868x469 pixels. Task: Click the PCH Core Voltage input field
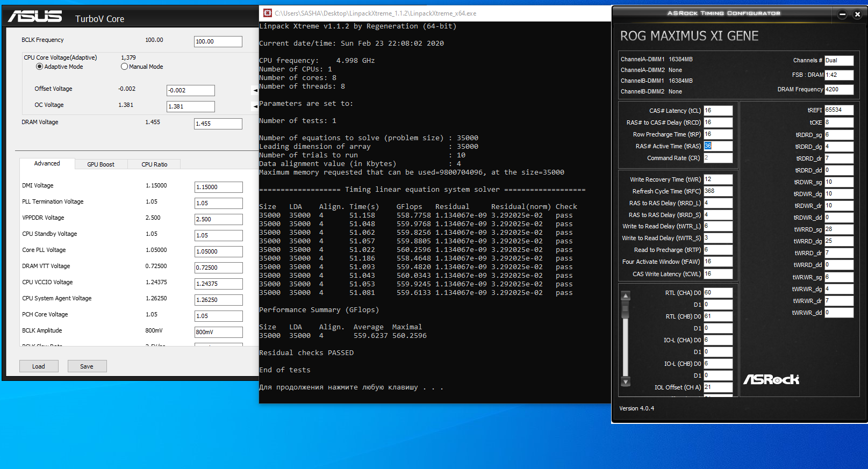tap(219, 316)
